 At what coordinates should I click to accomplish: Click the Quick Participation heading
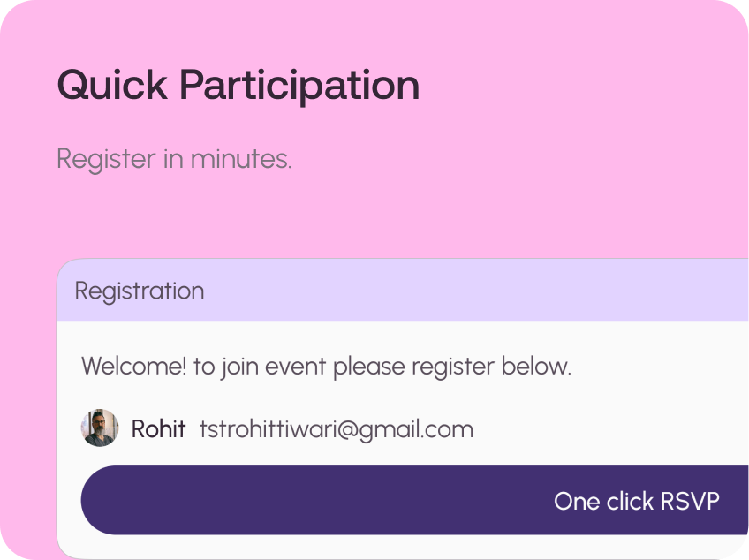238,86
